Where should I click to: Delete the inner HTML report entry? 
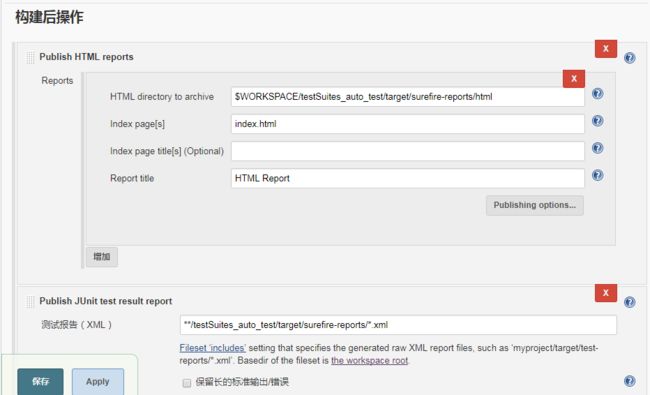[574, 78]
